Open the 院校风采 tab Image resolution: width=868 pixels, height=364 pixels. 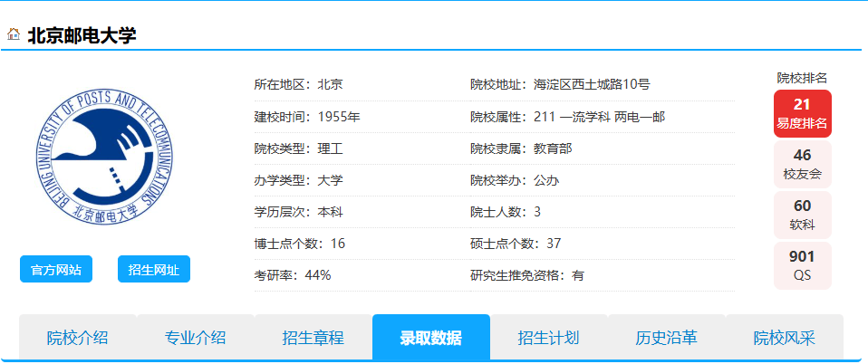click(x=785, y=339)
